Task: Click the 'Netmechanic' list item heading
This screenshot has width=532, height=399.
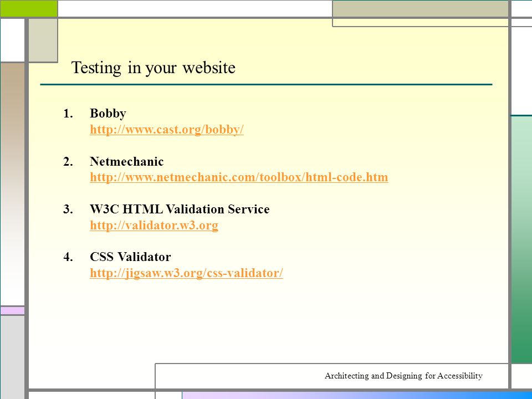Action: coord(126,161)
